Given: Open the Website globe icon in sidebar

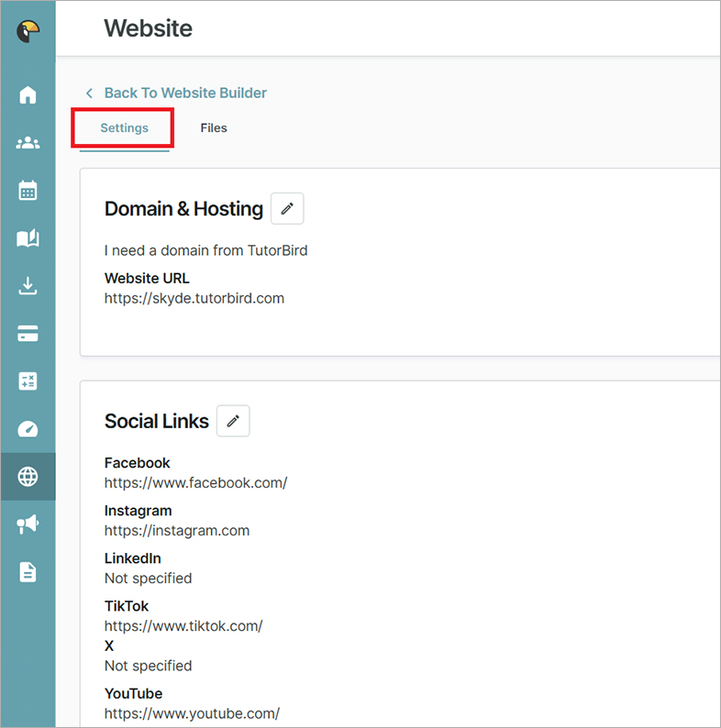Looking at the screenshot, I should [x=28, y=477].
